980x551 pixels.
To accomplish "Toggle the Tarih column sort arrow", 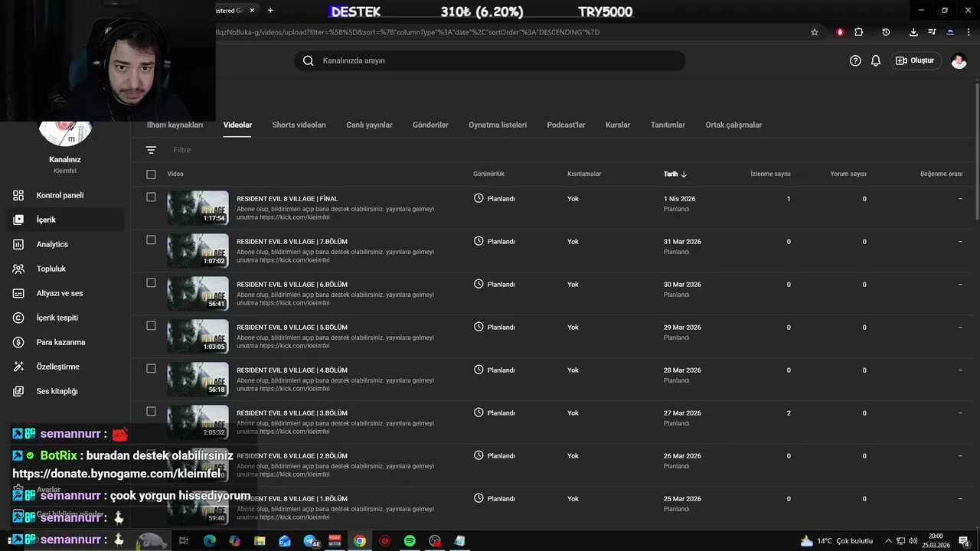I will (684, 174).
